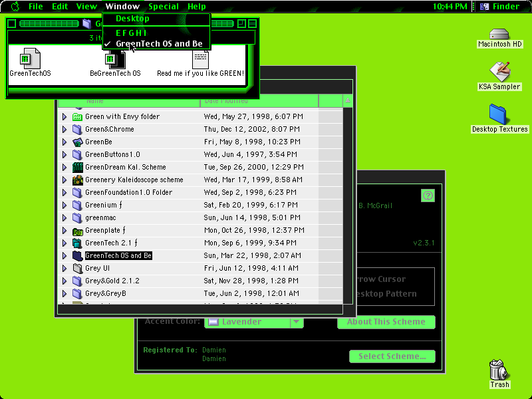Click the GreenTech 2.1 ƒ folder icon
532x399 pixels.
(x=77, y=243)
